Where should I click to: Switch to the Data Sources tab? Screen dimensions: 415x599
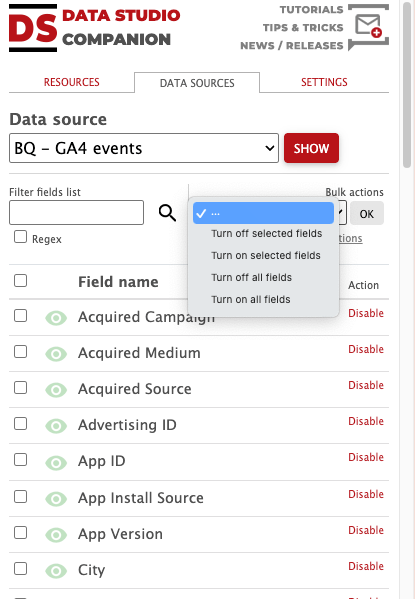coord(197,83)
